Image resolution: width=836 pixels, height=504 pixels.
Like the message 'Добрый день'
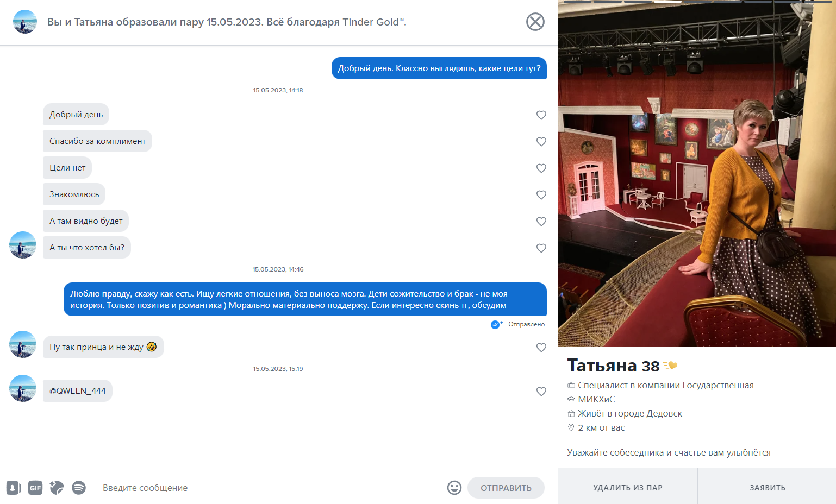click(541, 115)
